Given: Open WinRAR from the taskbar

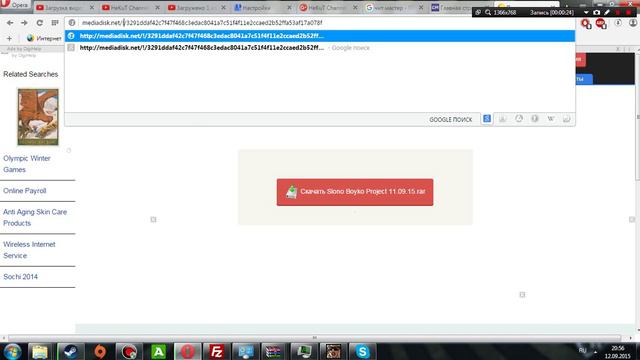Looking at the screenshot, I should (x=274, y=351).
